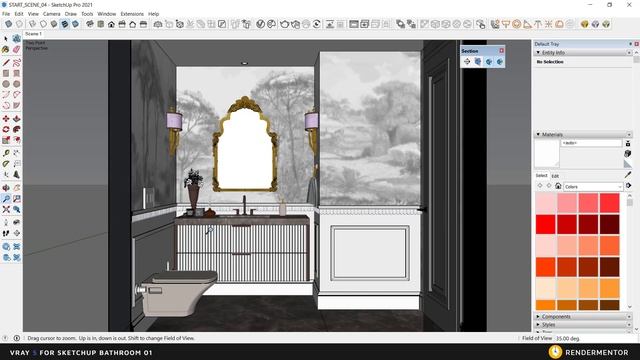Switch to the Scene 1 tab
640x360 pixels.
[33, 34]
